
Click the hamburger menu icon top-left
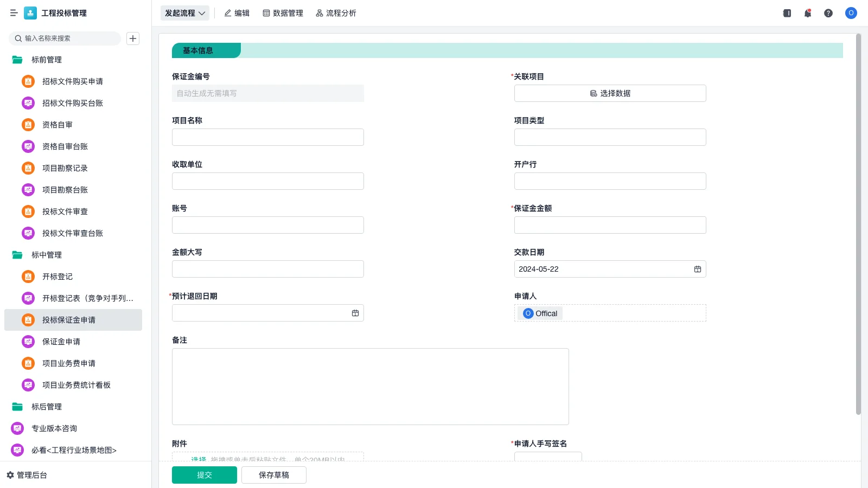(14, 13)
